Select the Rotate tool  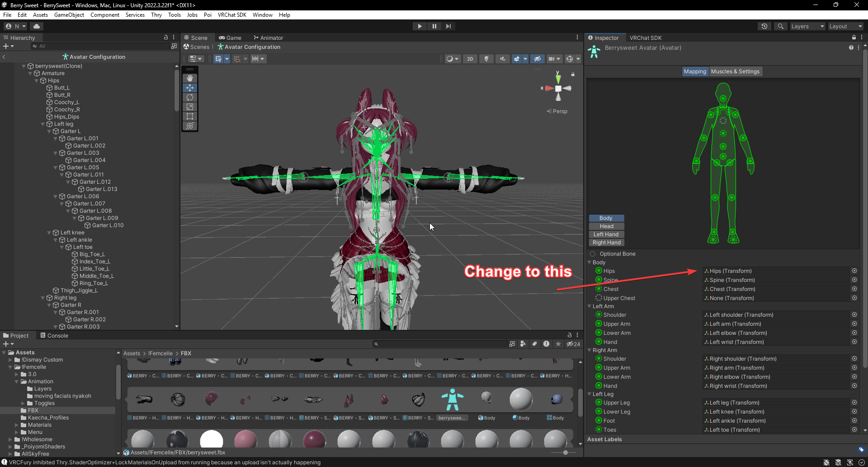(x=190, y=97)
